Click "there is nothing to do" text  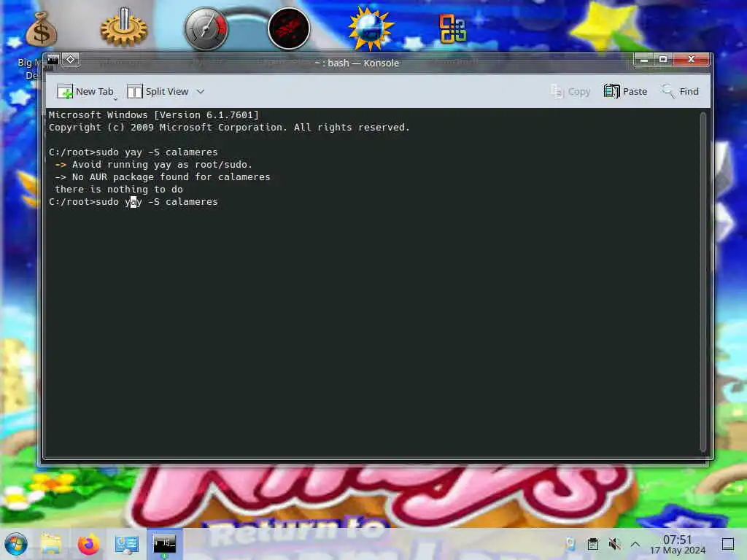119,189
